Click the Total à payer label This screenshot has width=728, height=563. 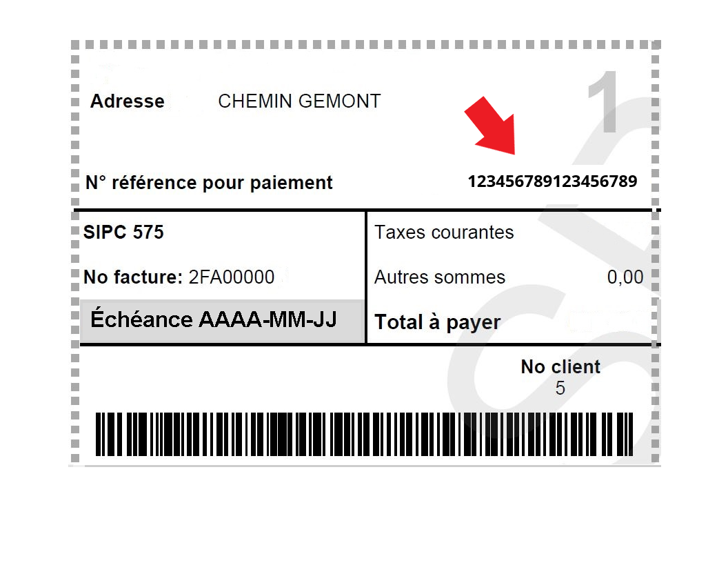pos(437,322)
